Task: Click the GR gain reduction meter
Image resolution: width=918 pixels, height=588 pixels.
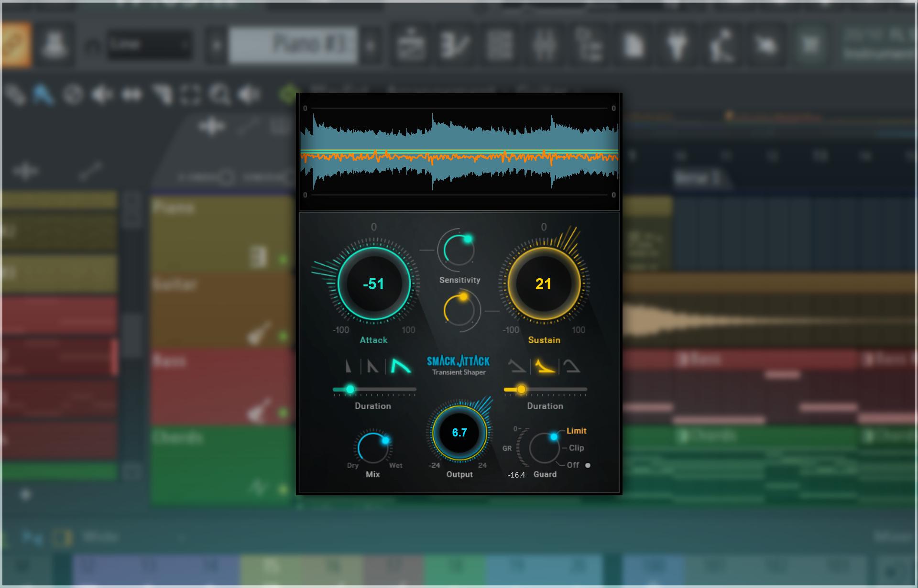Action: (522, 448)
